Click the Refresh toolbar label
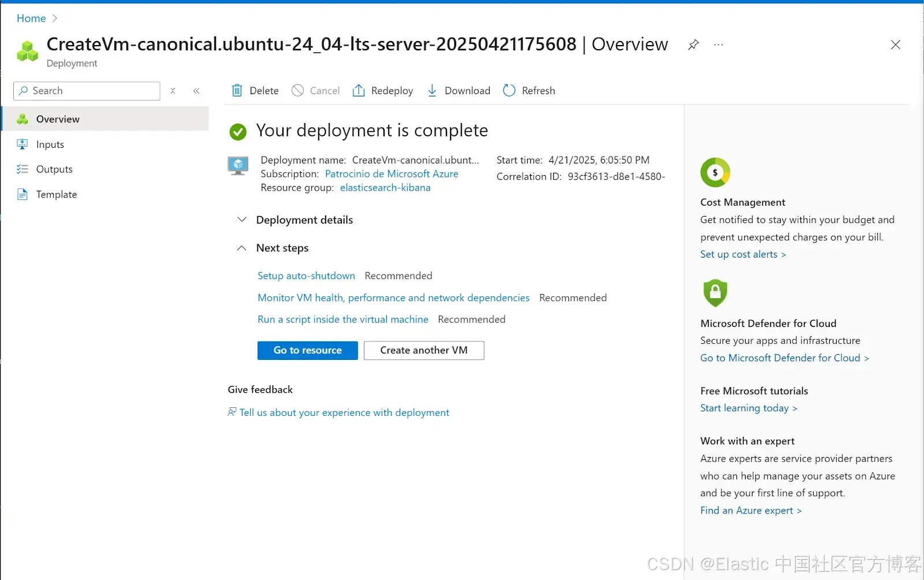 click(538, 91)
